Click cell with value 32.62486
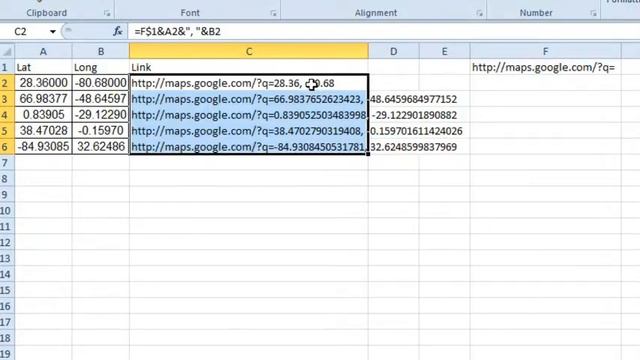 point(101,147)
